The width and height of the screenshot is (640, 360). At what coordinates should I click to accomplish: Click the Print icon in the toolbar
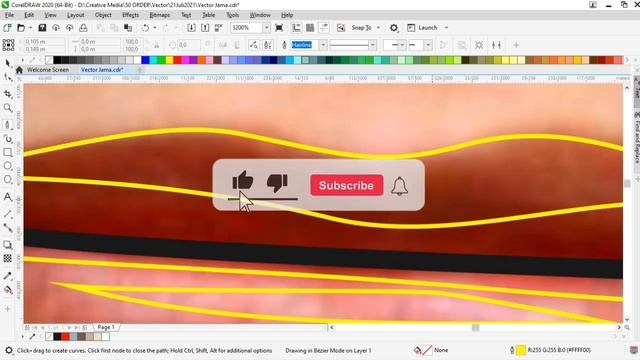83,28
